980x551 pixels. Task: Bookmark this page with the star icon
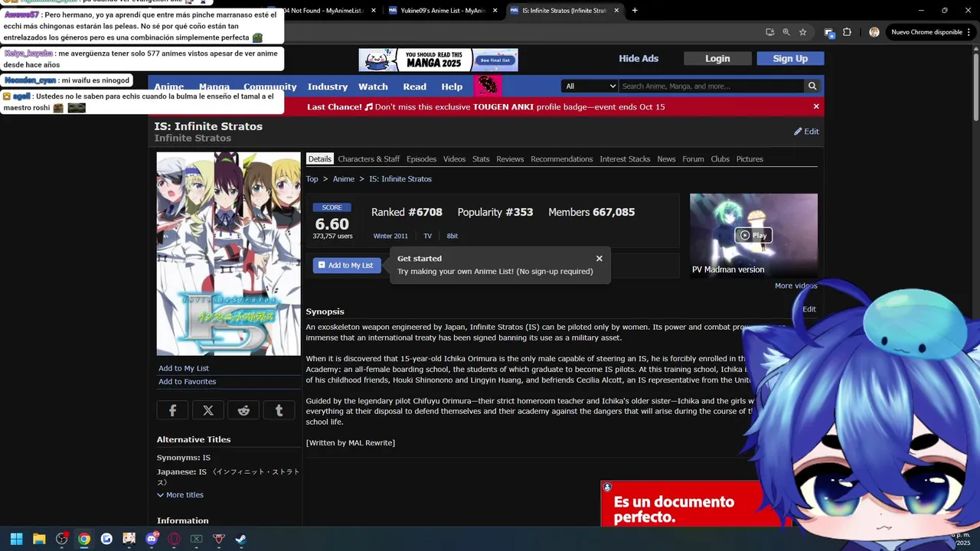(x=802, y=32)
